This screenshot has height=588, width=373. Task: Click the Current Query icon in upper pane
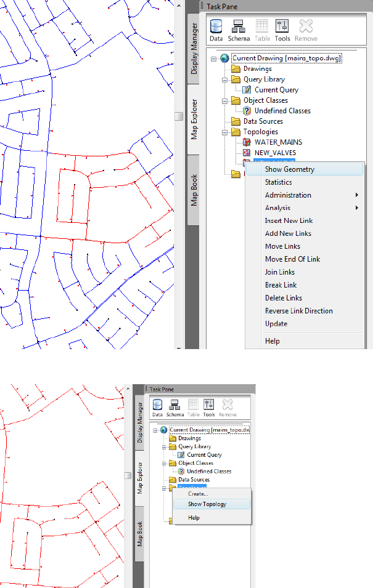coord(247,90)
